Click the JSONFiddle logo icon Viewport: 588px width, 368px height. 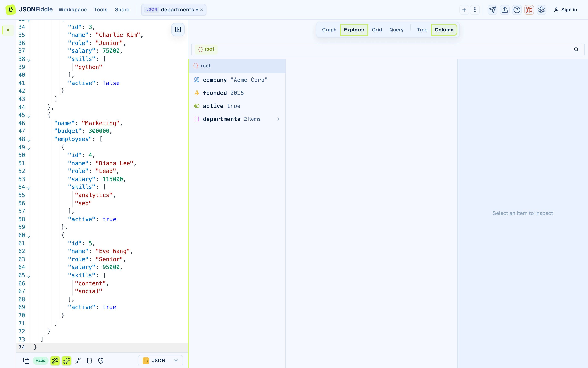point(10,10)
